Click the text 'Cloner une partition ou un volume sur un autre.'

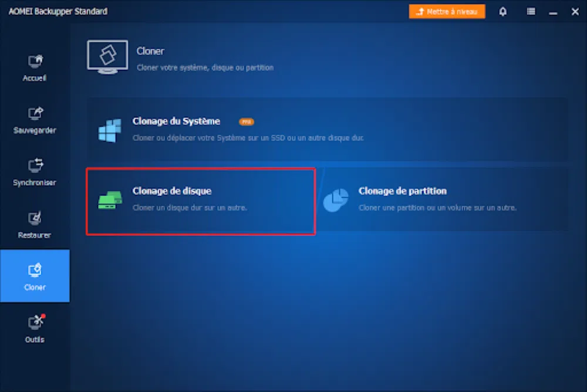pyautogui.click(x=438, y=207)
